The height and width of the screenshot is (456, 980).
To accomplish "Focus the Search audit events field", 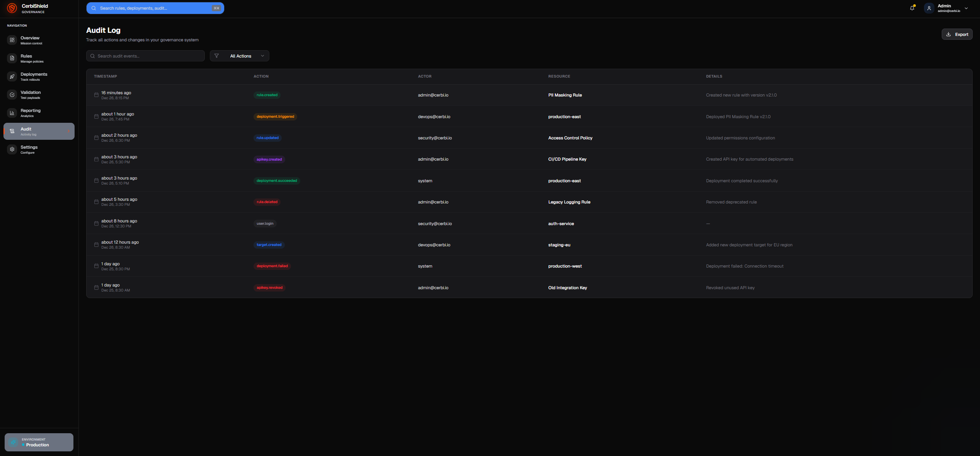I will coord(145,56).
